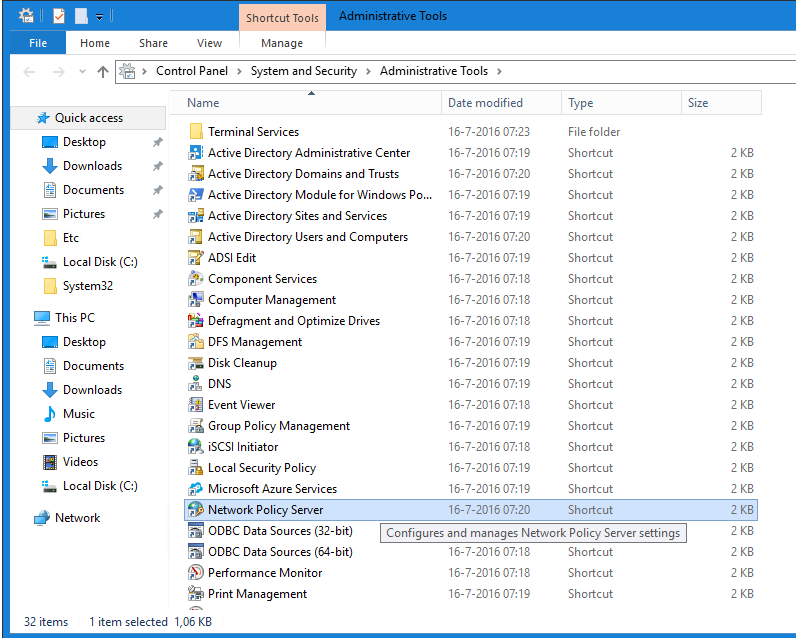Open the recent locations dropdown arrow
Screen dimensions: 796x638
click(x=82, y=72)
